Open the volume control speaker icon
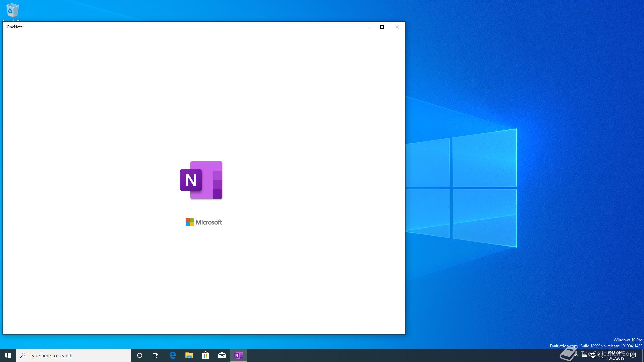The width and height of the screenshot is (644, 362). (x=600, y=356)
